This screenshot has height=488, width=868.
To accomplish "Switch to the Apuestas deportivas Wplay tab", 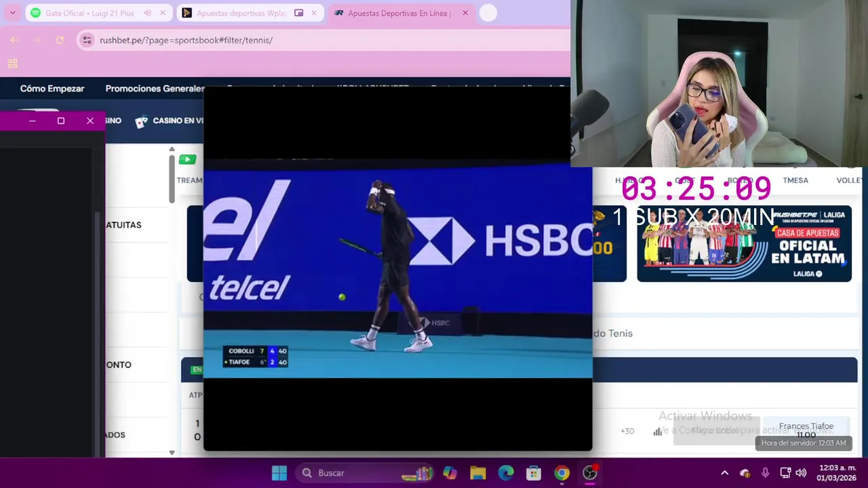I will coord(242,13).
